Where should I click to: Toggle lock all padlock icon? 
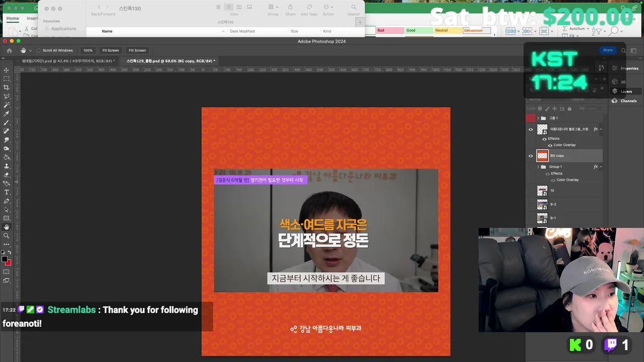[570, 109]
